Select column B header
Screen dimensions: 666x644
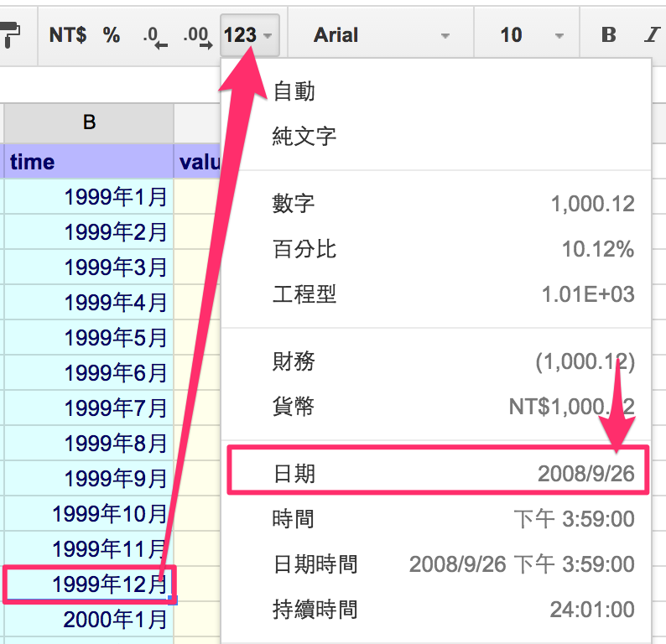coord(89,122)
